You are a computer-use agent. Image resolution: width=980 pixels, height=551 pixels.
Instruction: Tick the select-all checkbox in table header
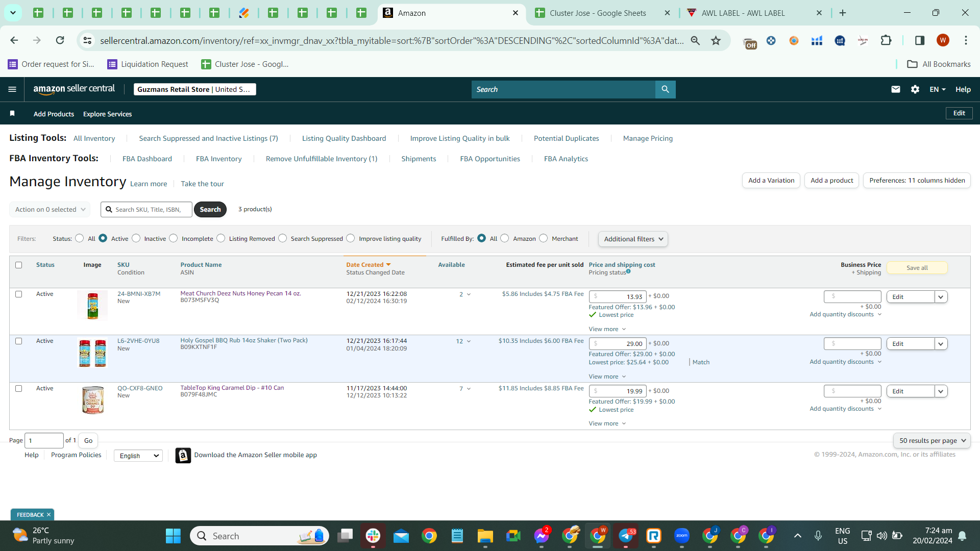pyautogui.click(x=19, y=265)
